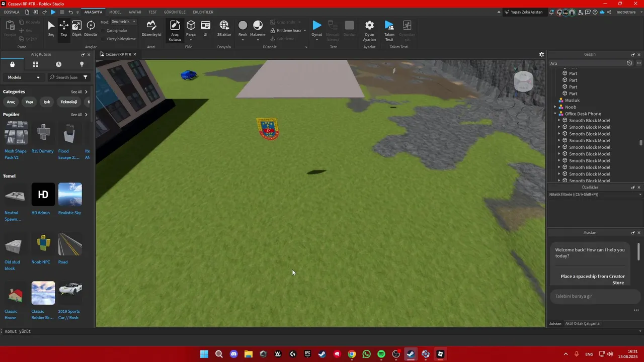The image size is (644, 362).
Task: Pick the Döndür (Rotate) tool
Action: (91, 28)
